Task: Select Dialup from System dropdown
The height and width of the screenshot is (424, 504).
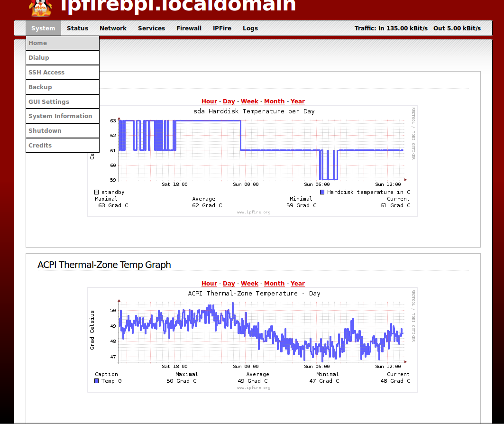Action: (x=63, y=58)
